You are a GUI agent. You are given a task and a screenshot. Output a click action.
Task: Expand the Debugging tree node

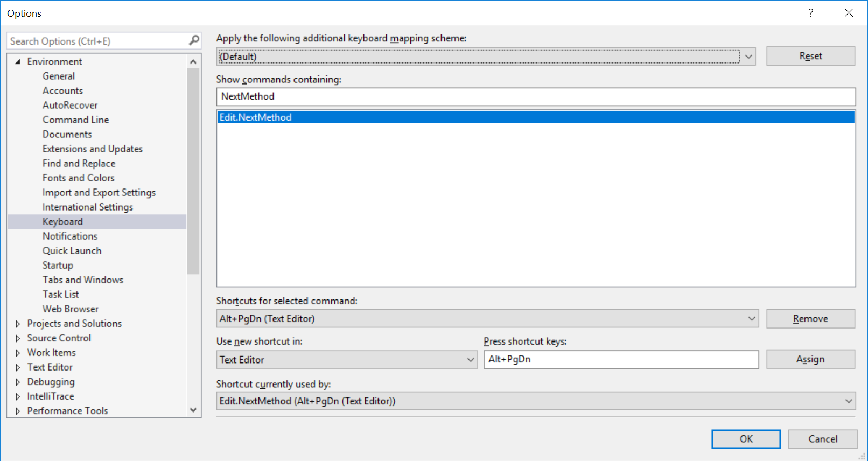click(x=18, y=382)
